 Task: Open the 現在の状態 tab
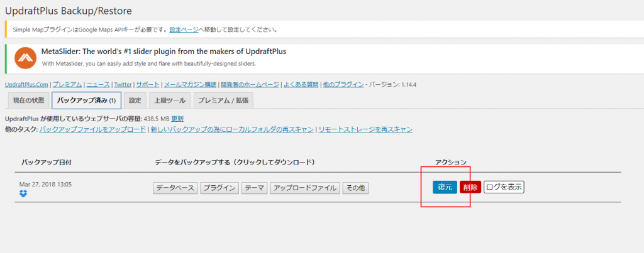pos(29,100)
